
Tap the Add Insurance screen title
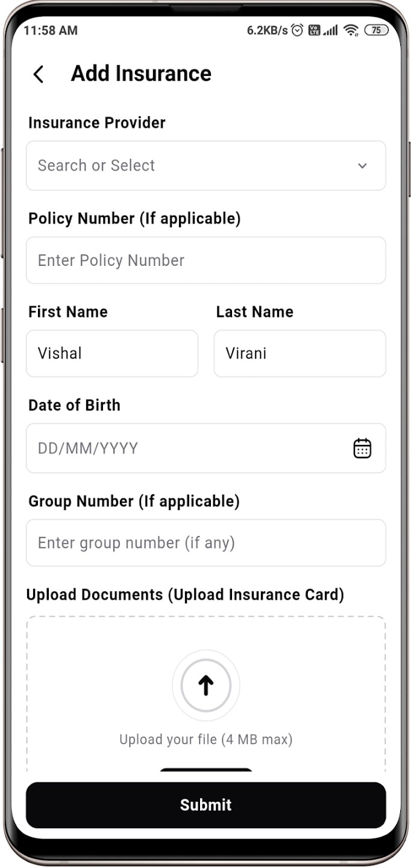(x=140, y=73)
